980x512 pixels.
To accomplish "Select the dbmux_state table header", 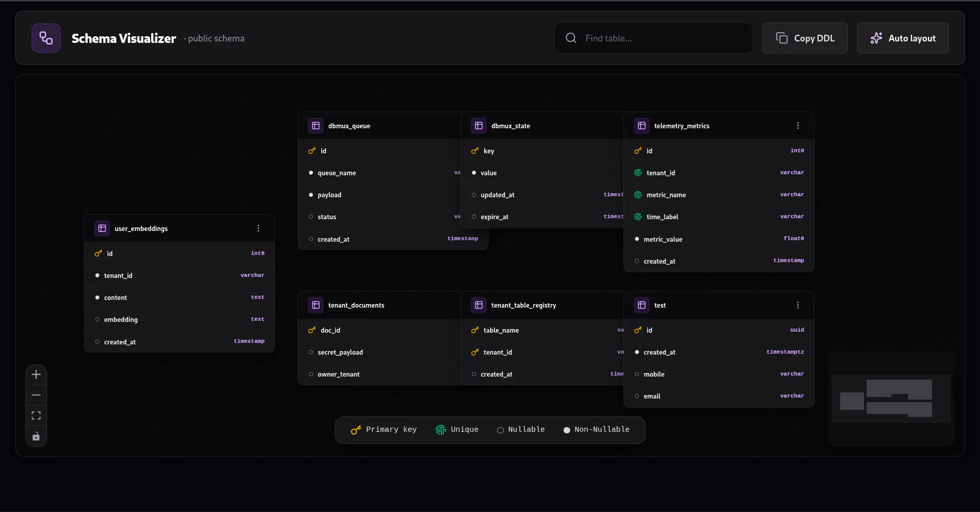I will tap(542, 126).
